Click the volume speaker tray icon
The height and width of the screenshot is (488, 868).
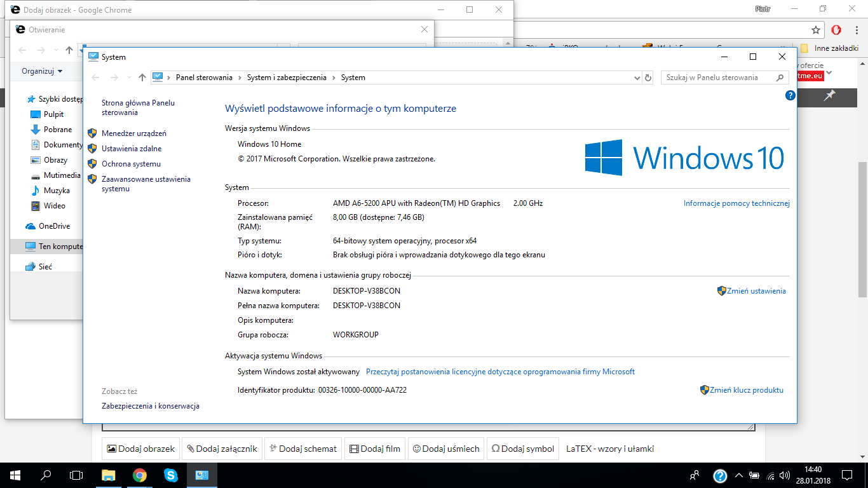785,475
